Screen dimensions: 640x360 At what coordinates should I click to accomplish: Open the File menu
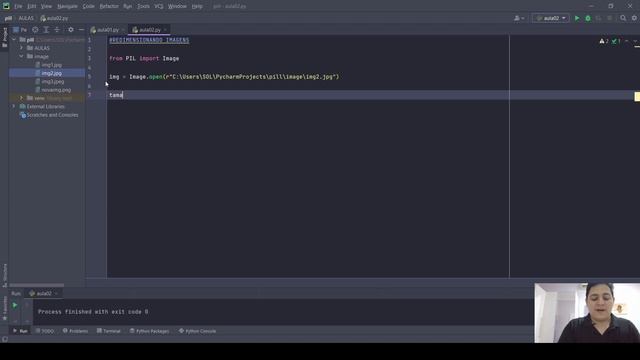18,6
